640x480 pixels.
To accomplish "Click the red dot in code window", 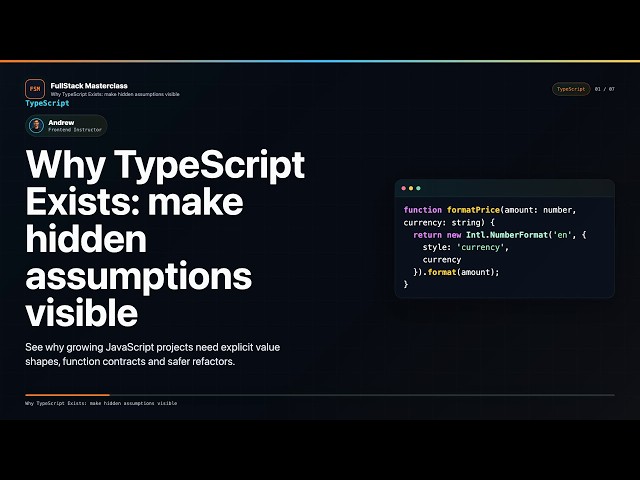I will coord(404,188).
